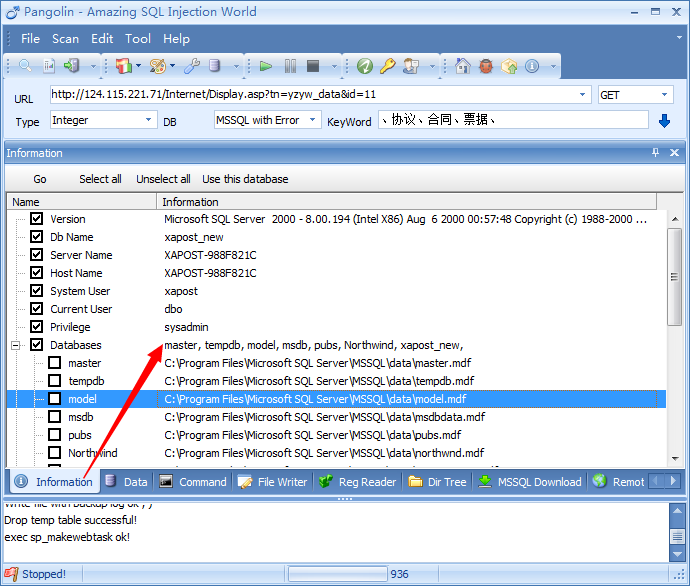
Task: Click the green circular arrow icon
Action: [x=364, y=66]
